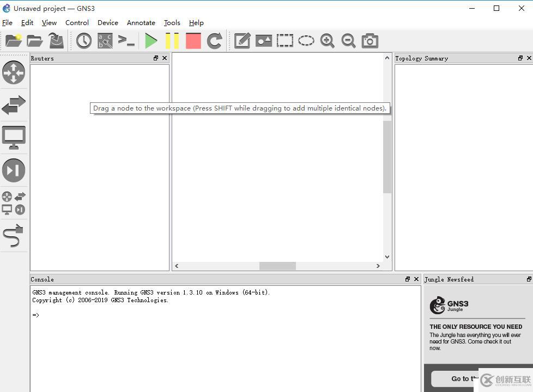Screen dimensions: 533x392
Task: Click the Save project as icon
Action: (x=56, y=41)
